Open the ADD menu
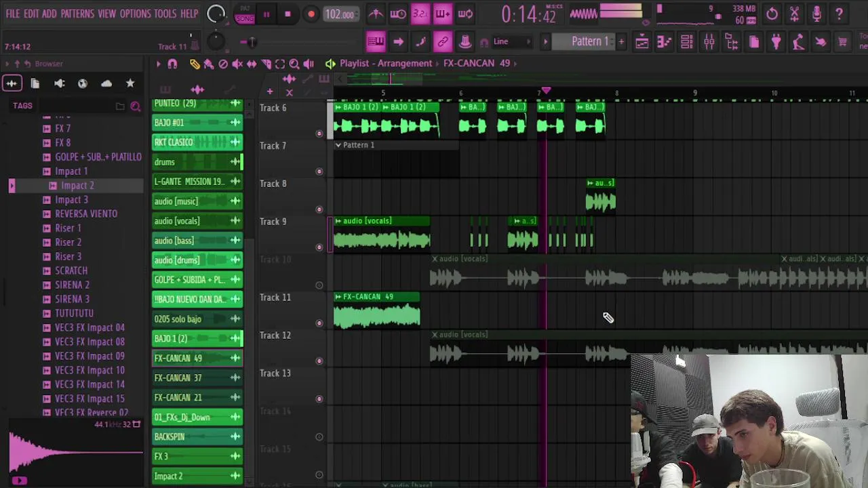The height and width of the screenshot is (488, 868). pos(49,14)
